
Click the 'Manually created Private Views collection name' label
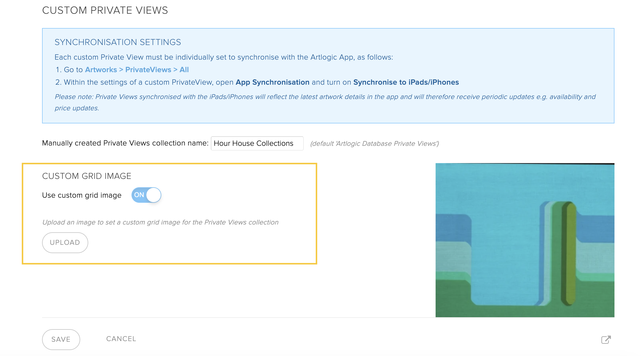click(x=125, y=143)
